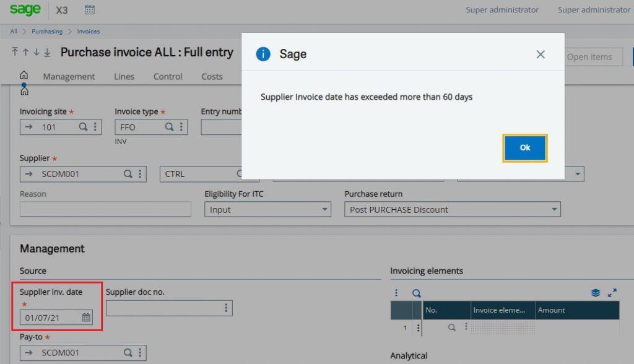Click the Invoice eleme... column header

503,310
